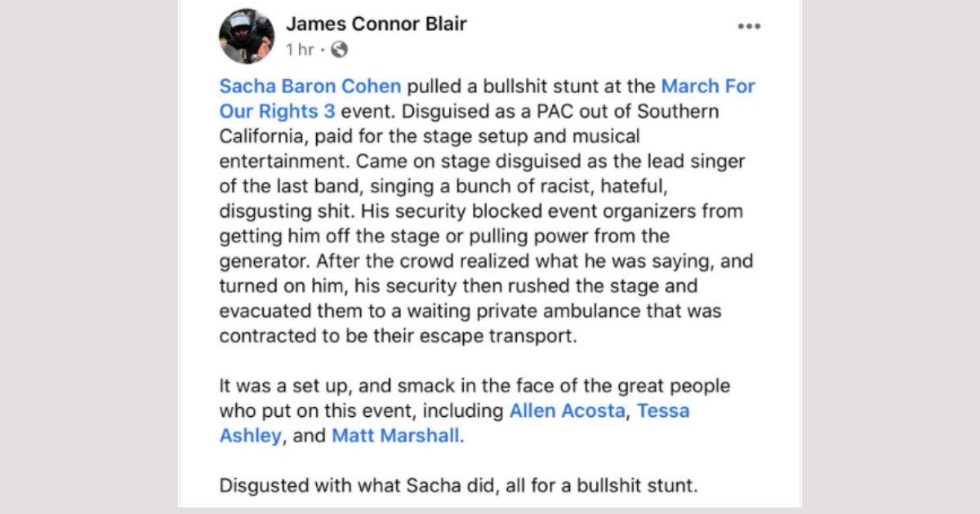Go to the Matt Marshall tagged profile
Viewport: 980px width, 514px height.
pos(395,436)
